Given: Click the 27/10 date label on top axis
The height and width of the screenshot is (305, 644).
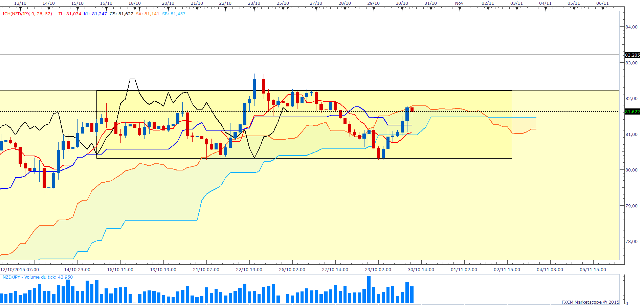Looking at the screenshot, I should coord(316,3).
